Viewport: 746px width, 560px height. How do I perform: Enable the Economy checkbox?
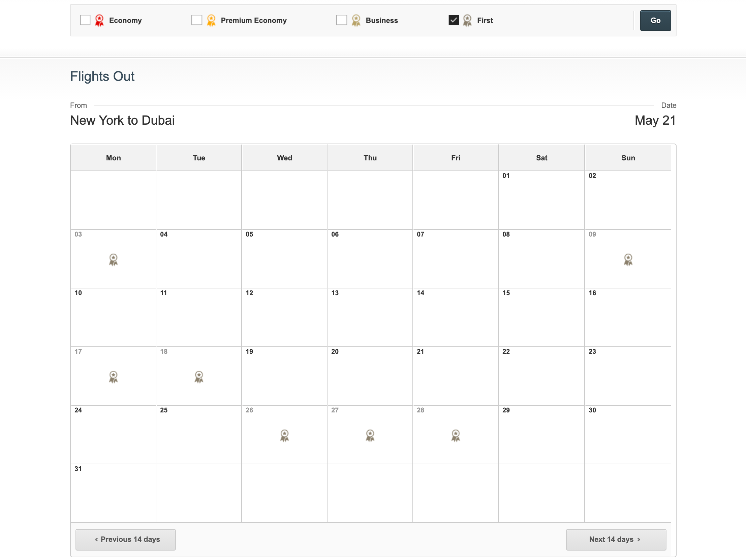tap(85, 20)
